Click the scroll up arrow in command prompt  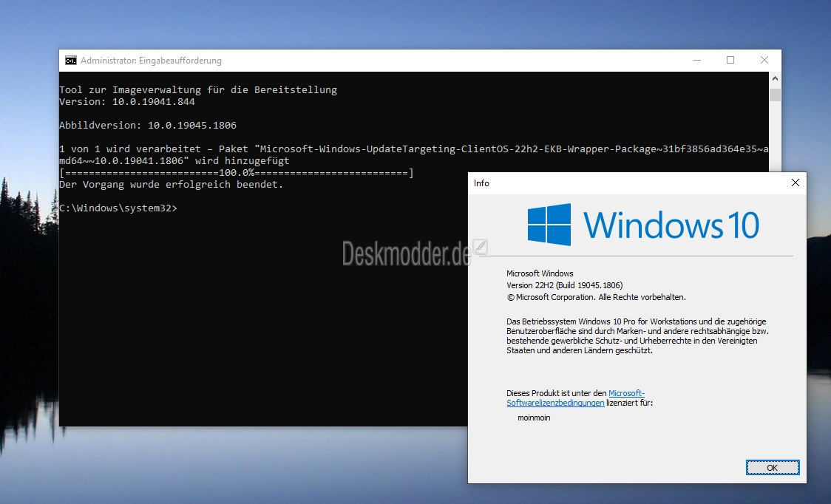coord(775,78)
